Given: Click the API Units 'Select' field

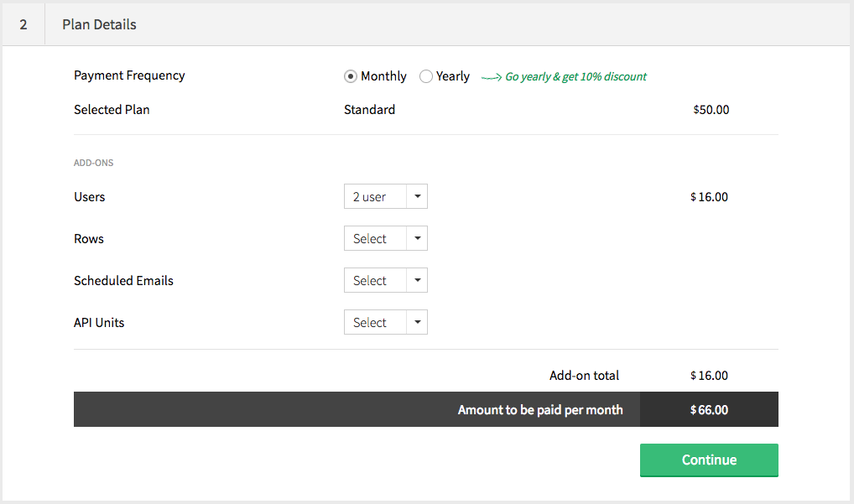Looking at the screenshot, I should [375, 323].
